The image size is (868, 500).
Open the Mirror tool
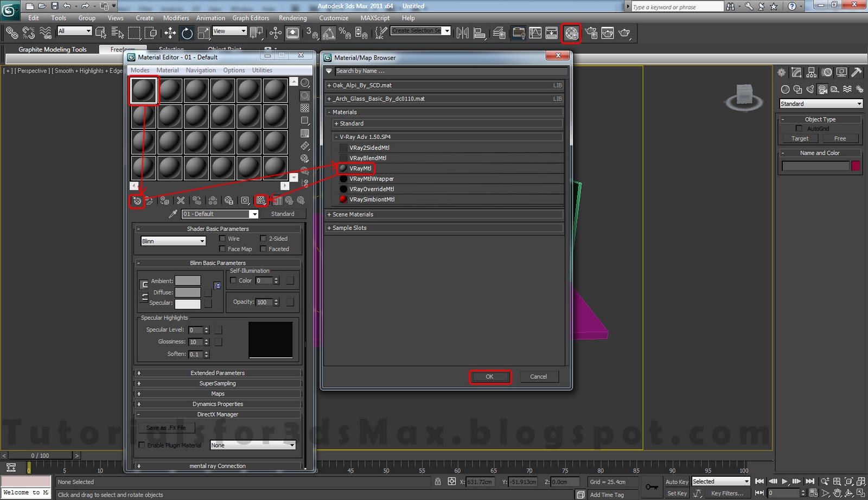pyautogui.click(x=462, y=33)
